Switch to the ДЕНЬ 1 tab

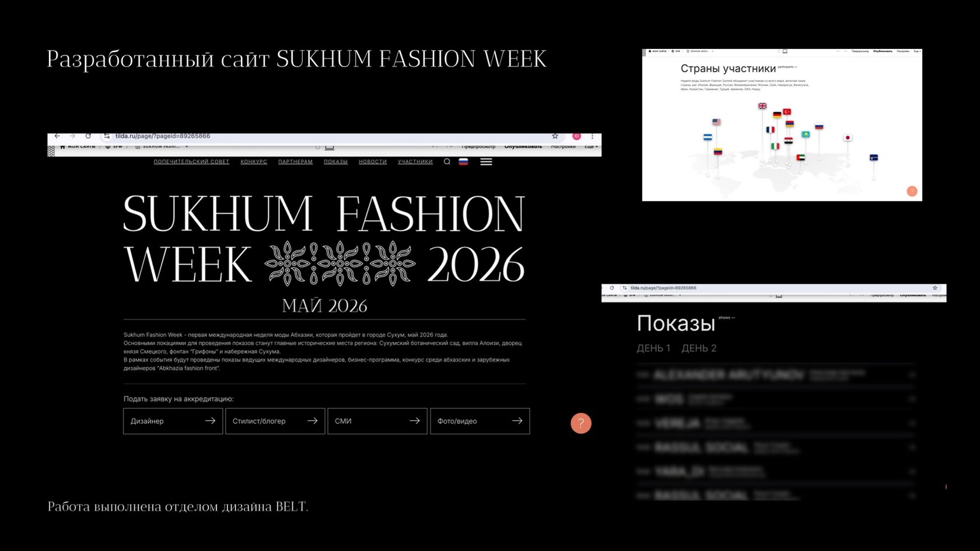[x=653, y=348]
